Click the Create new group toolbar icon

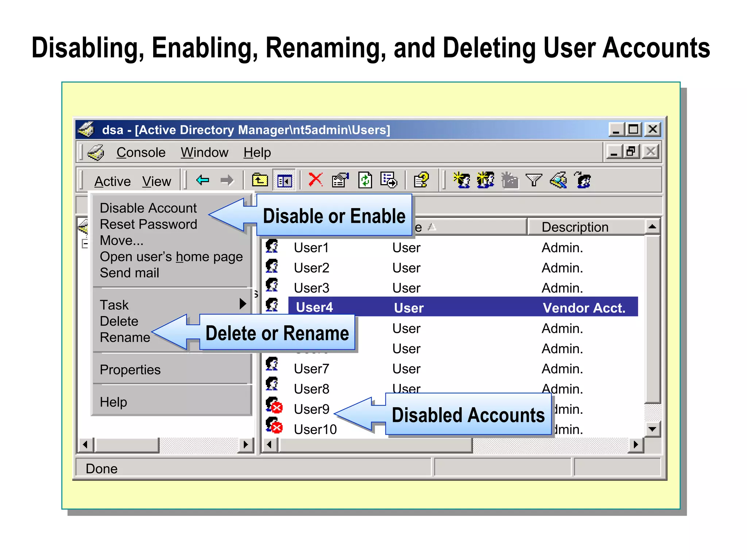coord(485,180)
